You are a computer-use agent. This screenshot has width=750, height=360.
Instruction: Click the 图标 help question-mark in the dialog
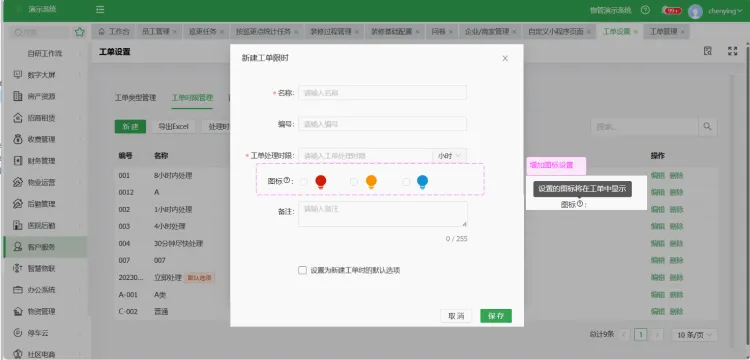pyautogui.click(x=287, y=181)
